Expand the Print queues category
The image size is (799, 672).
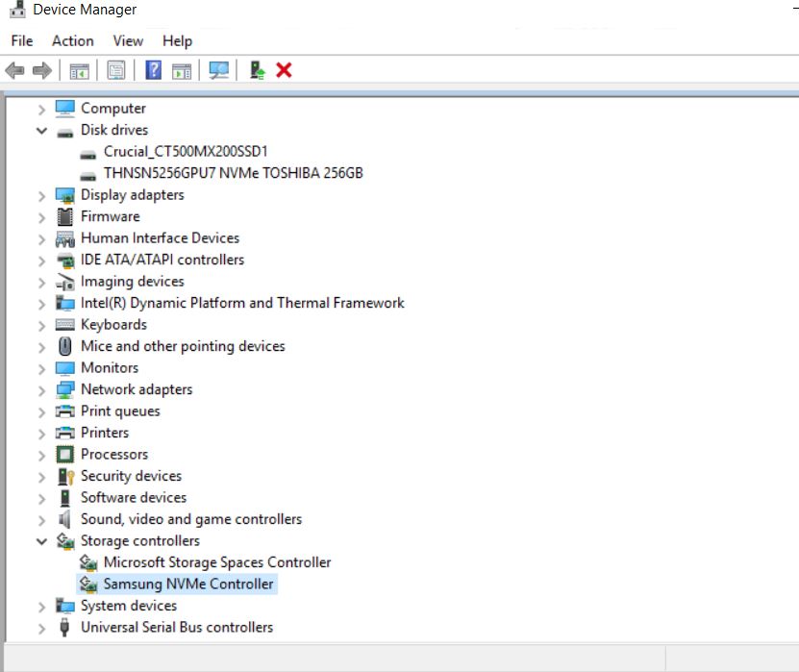[41, 411]
